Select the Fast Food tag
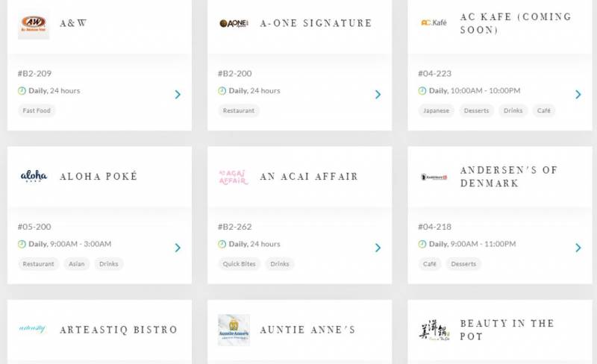Screen dimensions: 597x364 pyautogui.click(x=37, y=110)
